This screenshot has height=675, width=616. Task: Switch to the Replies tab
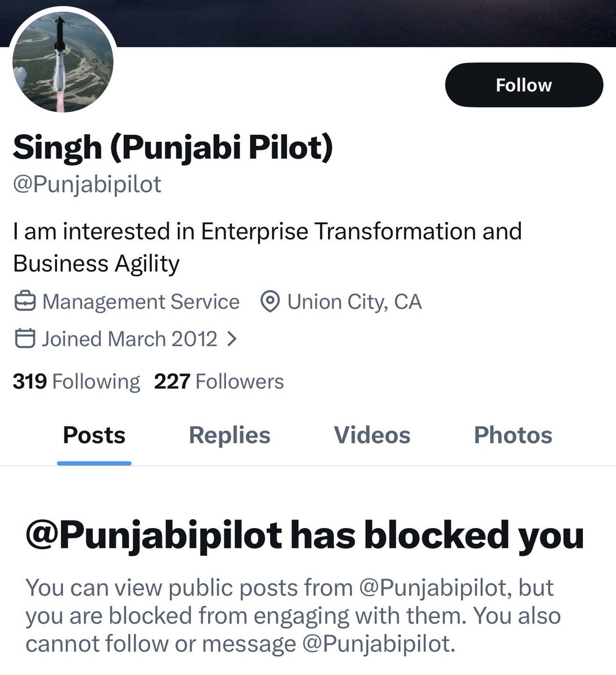230,435
